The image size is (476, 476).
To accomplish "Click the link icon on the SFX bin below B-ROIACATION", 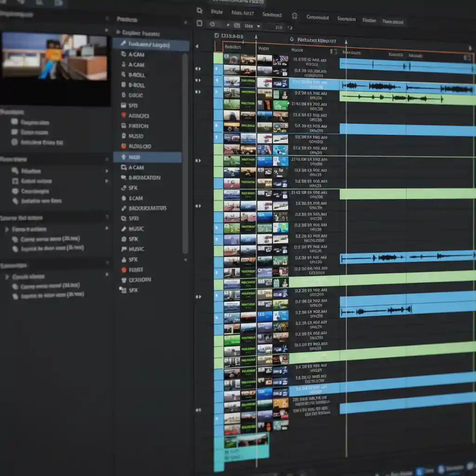I will pos(124,188).
